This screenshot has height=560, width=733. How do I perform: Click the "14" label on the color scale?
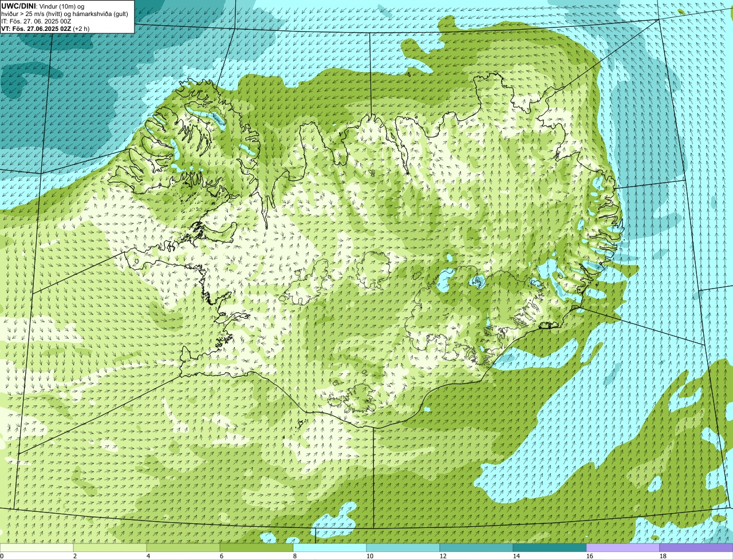517,556
